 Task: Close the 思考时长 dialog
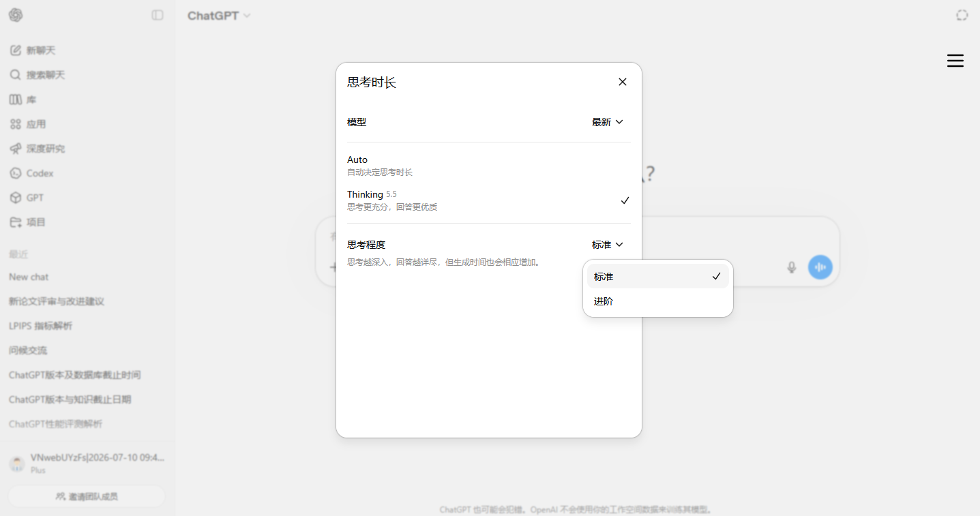[622, 82]
